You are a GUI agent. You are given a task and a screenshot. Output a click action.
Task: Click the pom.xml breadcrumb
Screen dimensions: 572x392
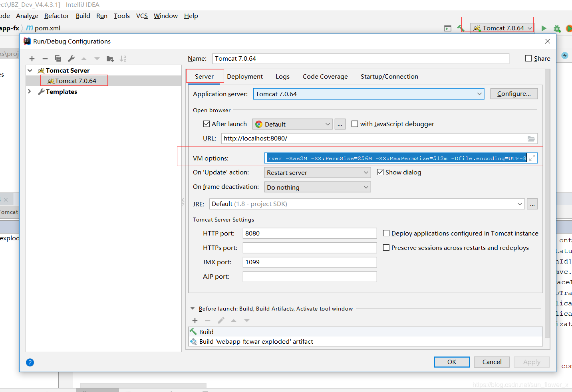coord(44,28)
